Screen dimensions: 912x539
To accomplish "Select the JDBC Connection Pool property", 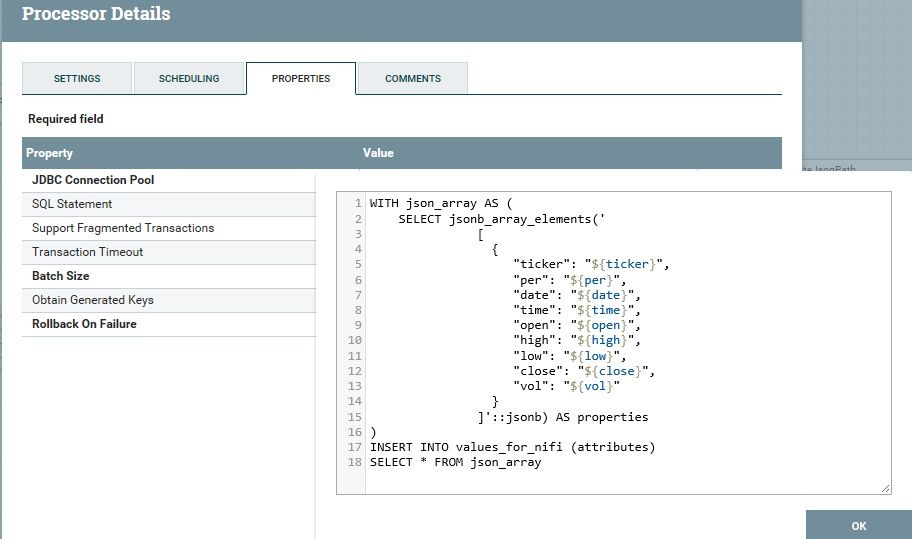I will [93, 180].
